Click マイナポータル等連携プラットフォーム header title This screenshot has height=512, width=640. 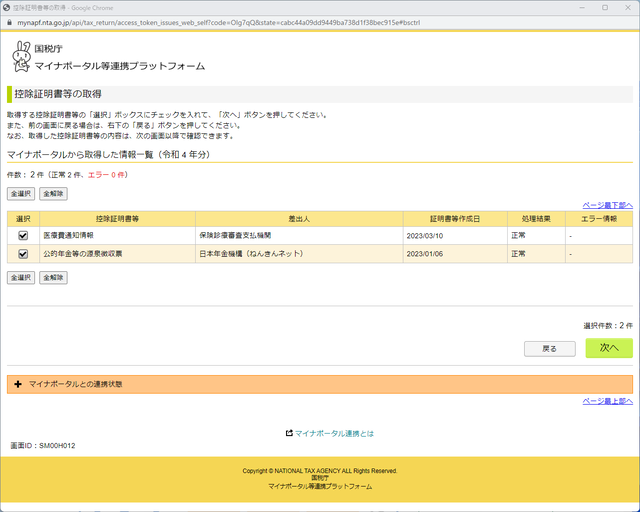coord(120,66)
